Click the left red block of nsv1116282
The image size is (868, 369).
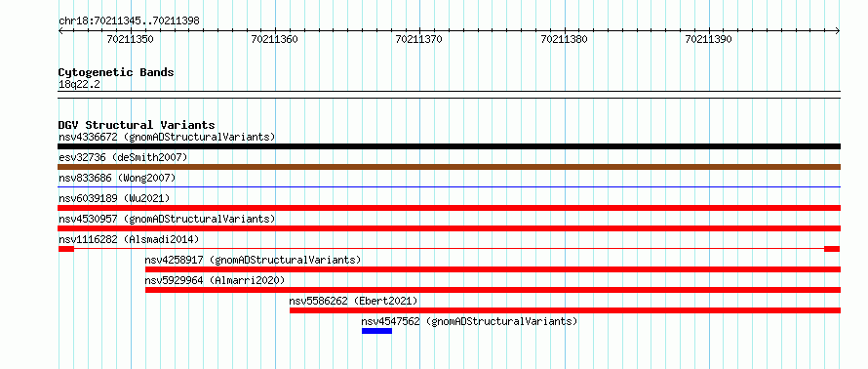66,249
